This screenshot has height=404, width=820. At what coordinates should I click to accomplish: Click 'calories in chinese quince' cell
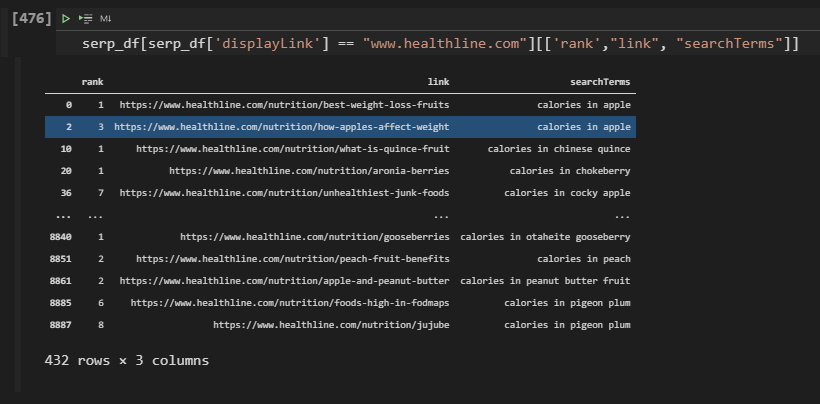coord(559,149)
